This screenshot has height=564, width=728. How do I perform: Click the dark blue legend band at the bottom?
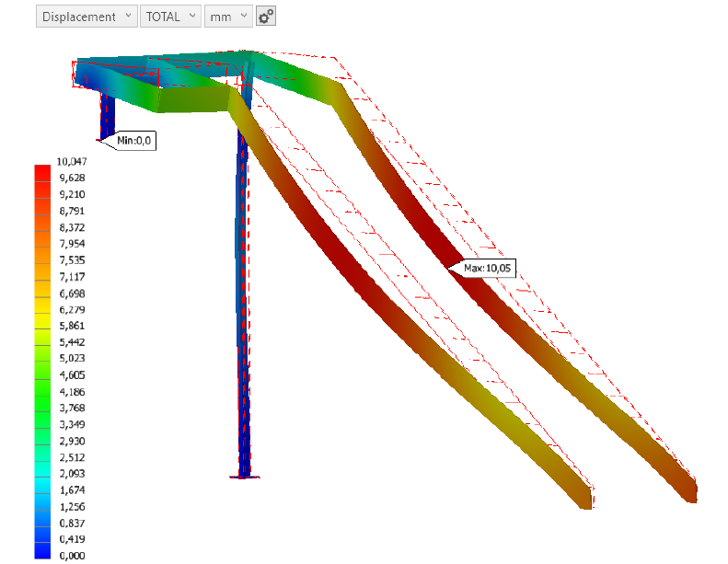[42, 551]
